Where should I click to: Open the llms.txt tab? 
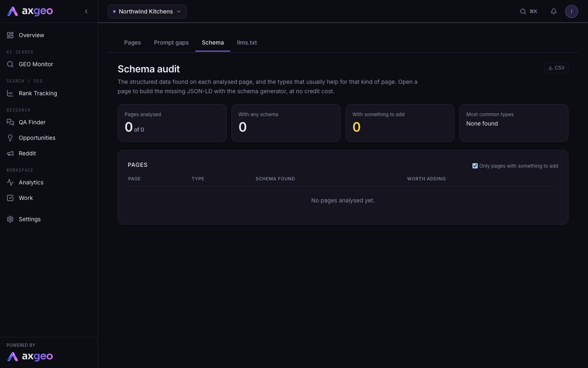point(247,43)
